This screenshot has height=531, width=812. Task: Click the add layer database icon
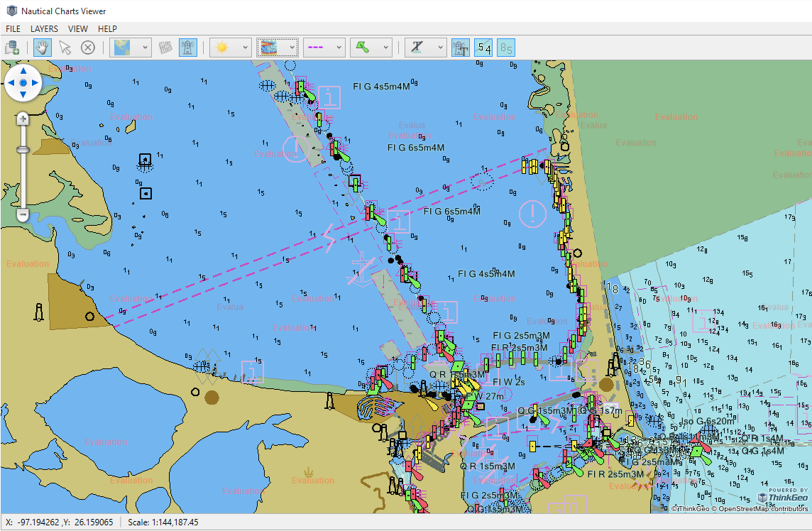coord(11,47)
